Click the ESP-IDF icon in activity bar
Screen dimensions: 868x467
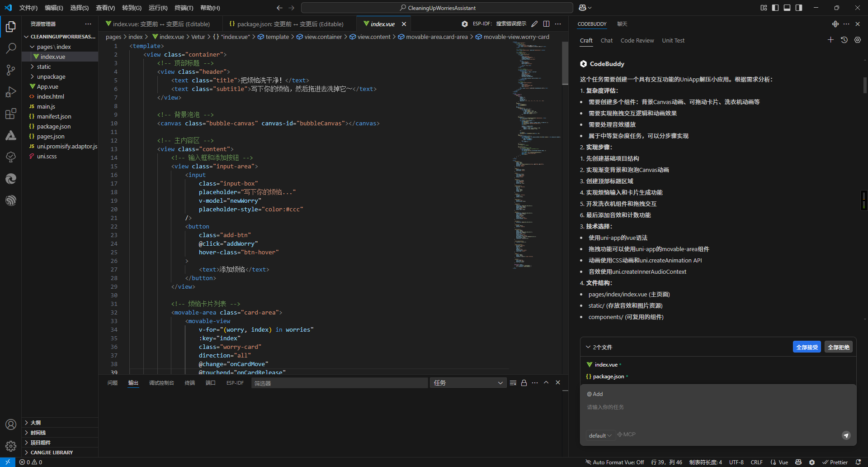11,200
